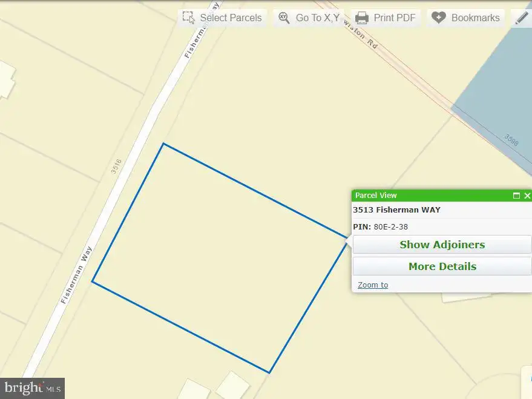Click the Bookmarks heart icon
532x399 pixels.
click(x=438, y=18)
